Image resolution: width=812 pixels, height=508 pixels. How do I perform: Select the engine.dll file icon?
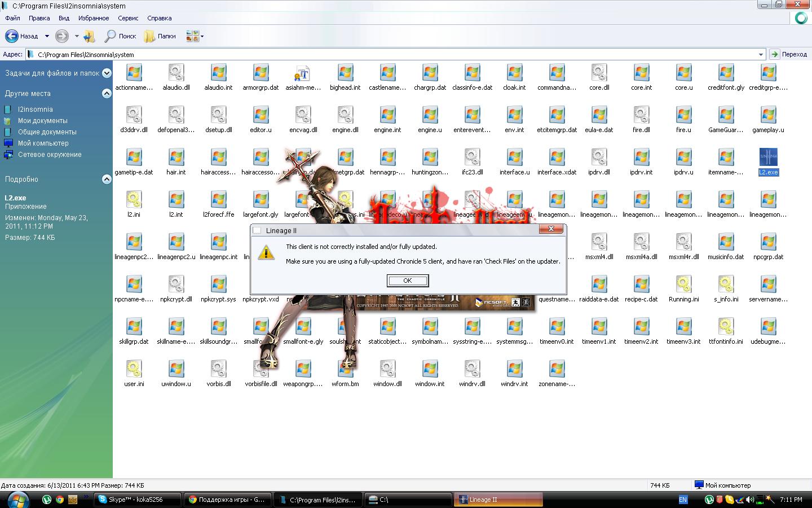tap(345, 115)
